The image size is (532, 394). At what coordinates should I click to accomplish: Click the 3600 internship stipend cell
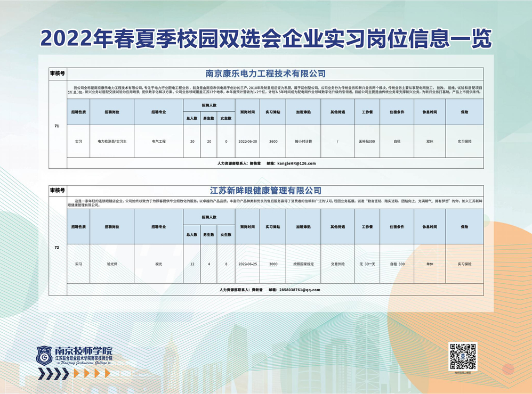tap(273, 142)
